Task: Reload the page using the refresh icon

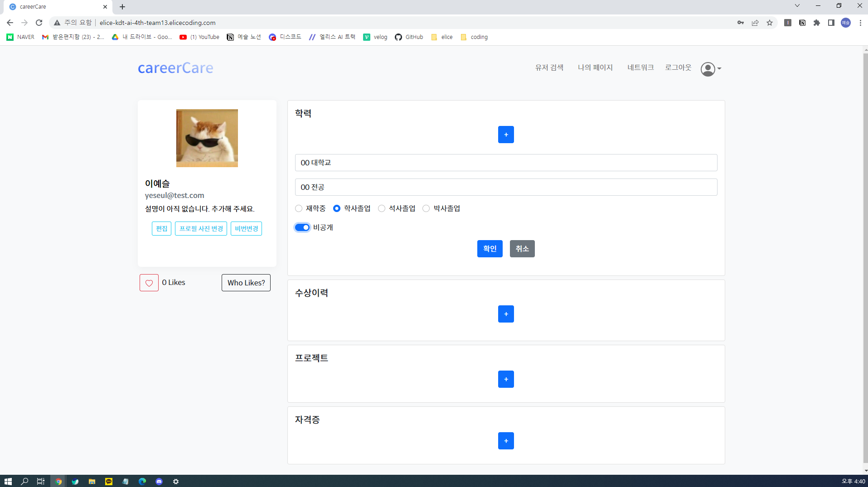Action: [x=39, y=23]
